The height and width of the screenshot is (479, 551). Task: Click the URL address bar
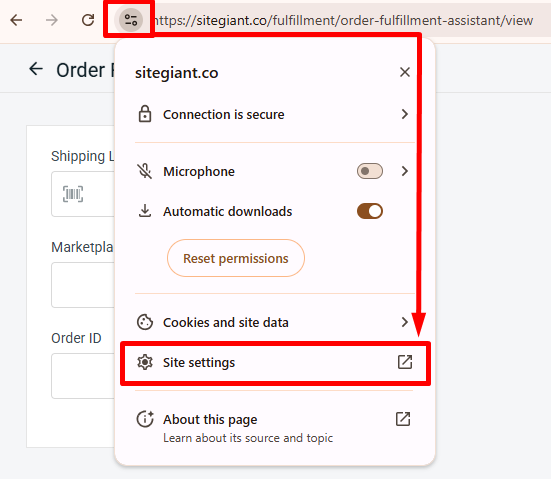point(346,20)
